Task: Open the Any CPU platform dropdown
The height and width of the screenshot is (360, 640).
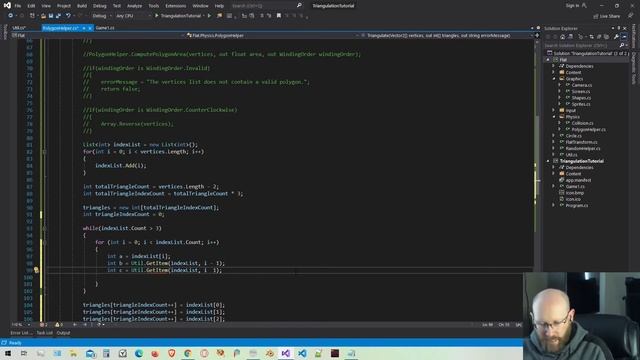Action: pos(133,16)
